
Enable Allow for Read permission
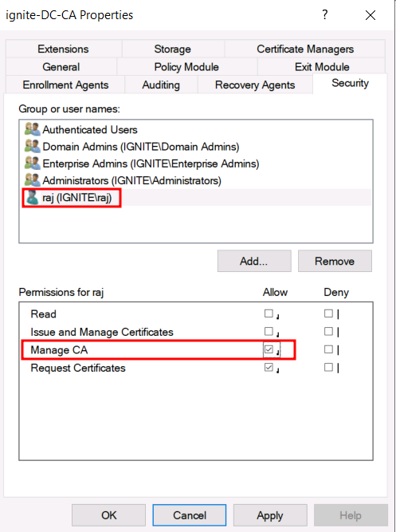[269, 313]
